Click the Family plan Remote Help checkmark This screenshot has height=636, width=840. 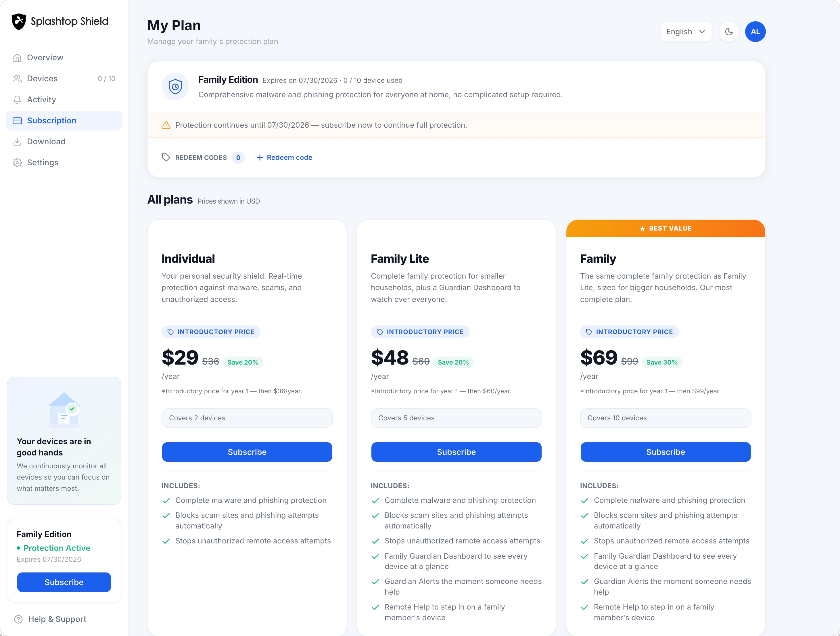point(584,607)
